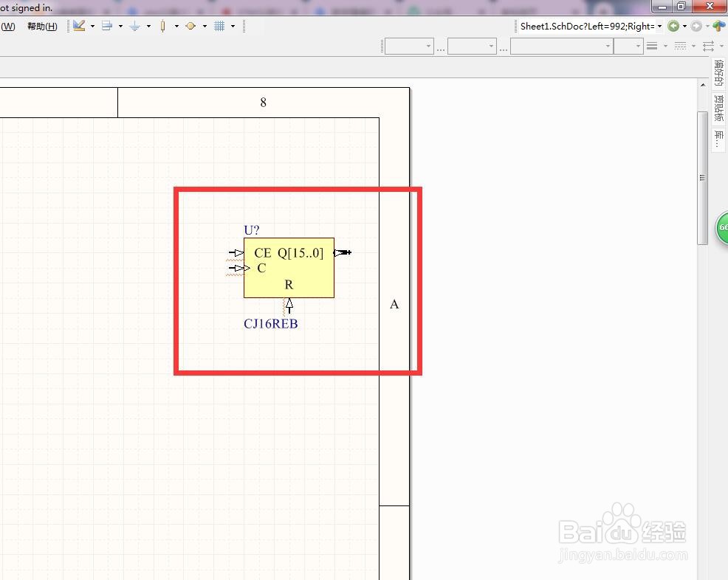Open the grid settings icon
This screenshot has height=580, width=728.
pyautogui.click(x=219, y=26)
